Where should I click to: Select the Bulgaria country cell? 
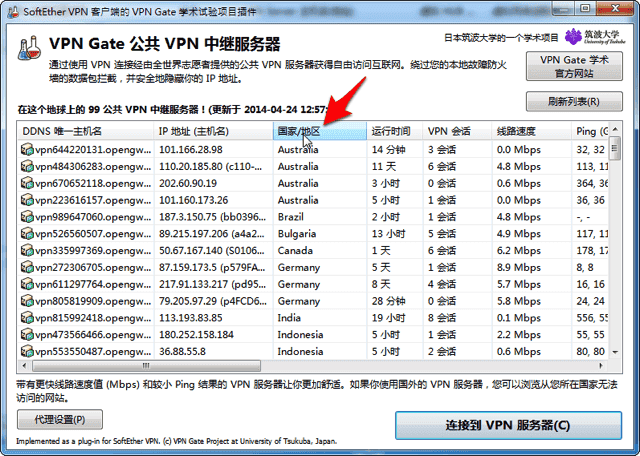point(297,234)
